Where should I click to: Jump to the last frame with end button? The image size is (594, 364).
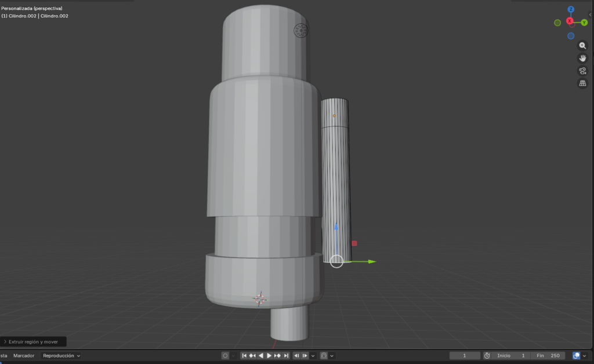tap(287, 356)
